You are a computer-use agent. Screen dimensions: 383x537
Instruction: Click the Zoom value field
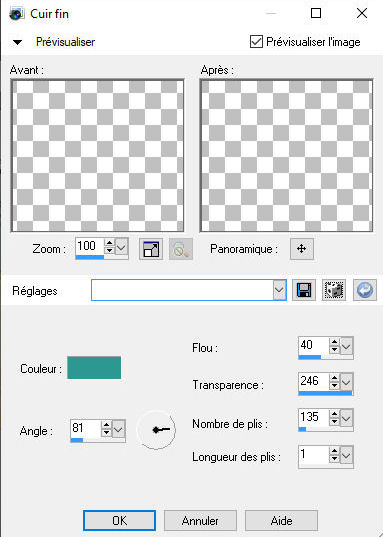click(89, 246)
